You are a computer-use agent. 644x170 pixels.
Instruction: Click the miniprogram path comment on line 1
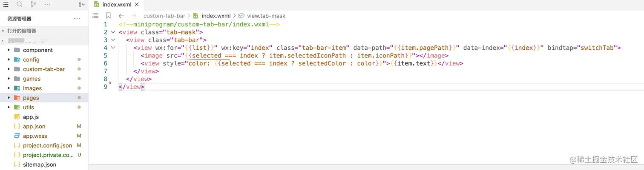pos(199,24)
